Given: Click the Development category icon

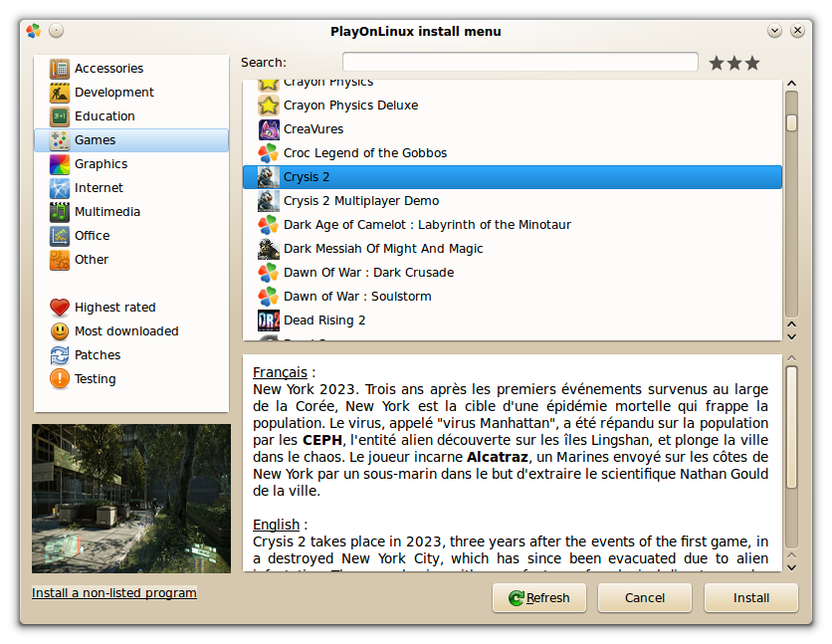Looking at the screenshot, I should (60, 93).
